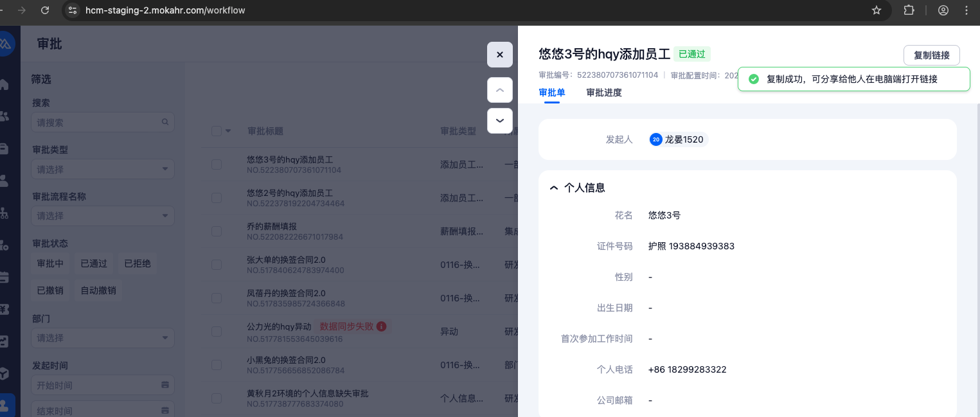Image resolution: width=980 pixels, height=417 pixels.
Task: Toggle the select-all checkbox in table header
Action: (x=217, y=131)
